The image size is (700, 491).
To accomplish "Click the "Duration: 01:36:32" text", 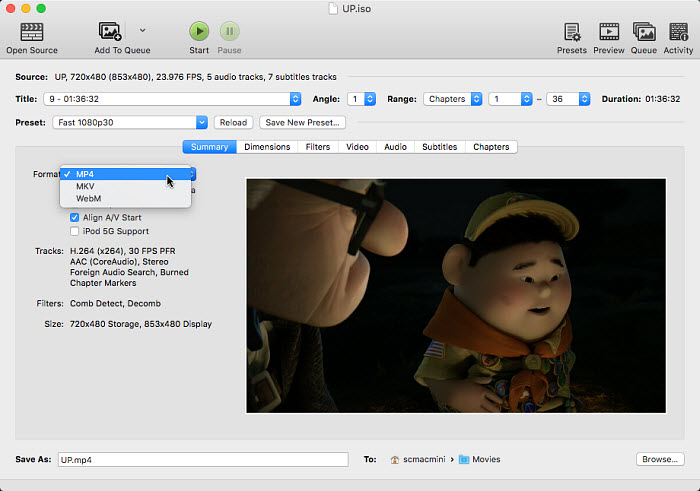I will tap(641, 99).
